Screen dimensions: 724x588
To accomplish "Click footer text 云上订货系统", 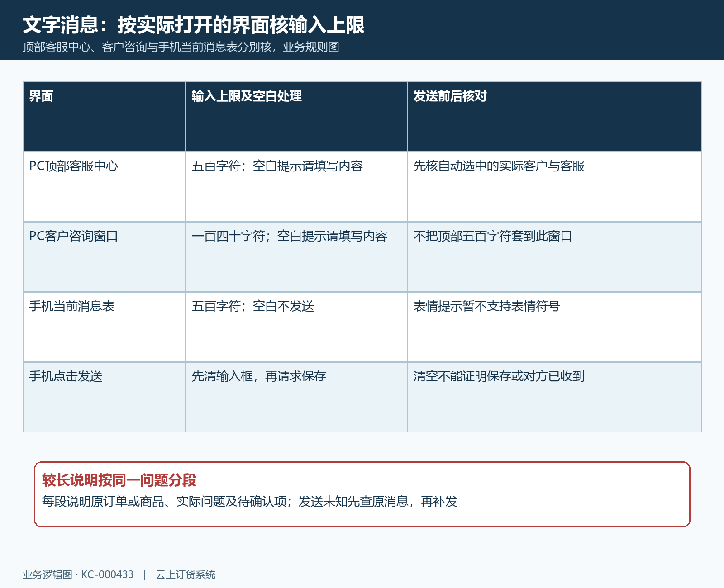I will pyautogui.click(x=186, y=574).
